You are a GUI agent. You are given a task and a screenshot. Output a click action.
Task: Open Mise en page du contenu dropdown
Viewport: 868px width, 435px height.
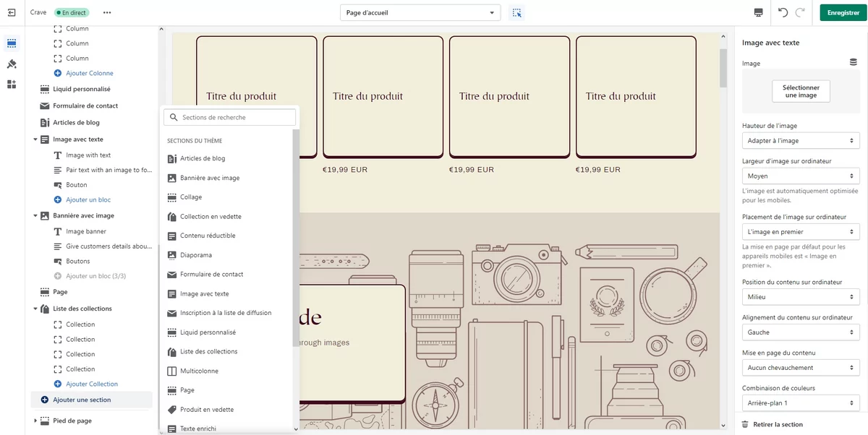click(801, 368)
